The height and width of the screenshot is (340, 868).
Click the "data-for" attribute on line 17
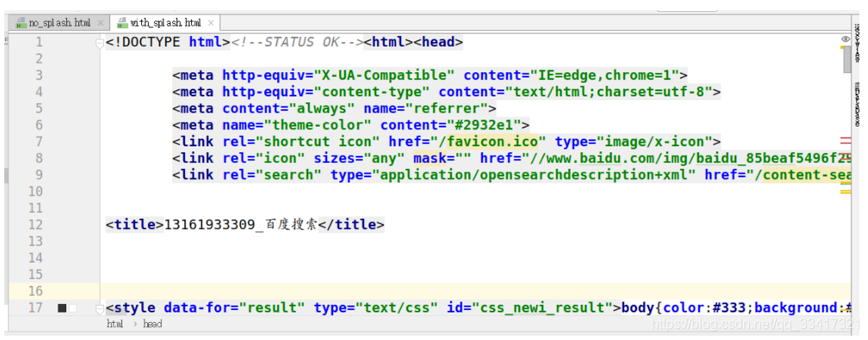point(197,308)
